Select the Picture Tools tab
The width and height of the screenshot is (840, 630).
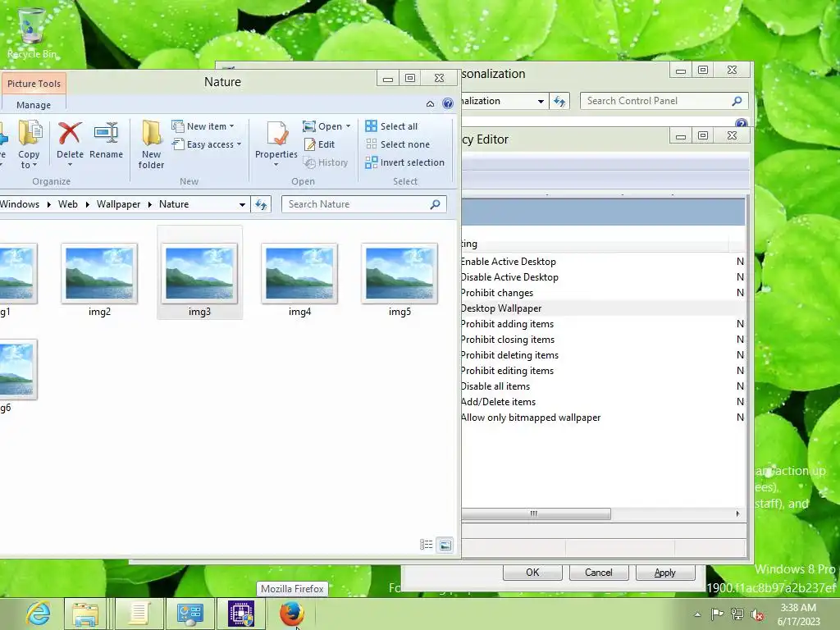point(34,84)
